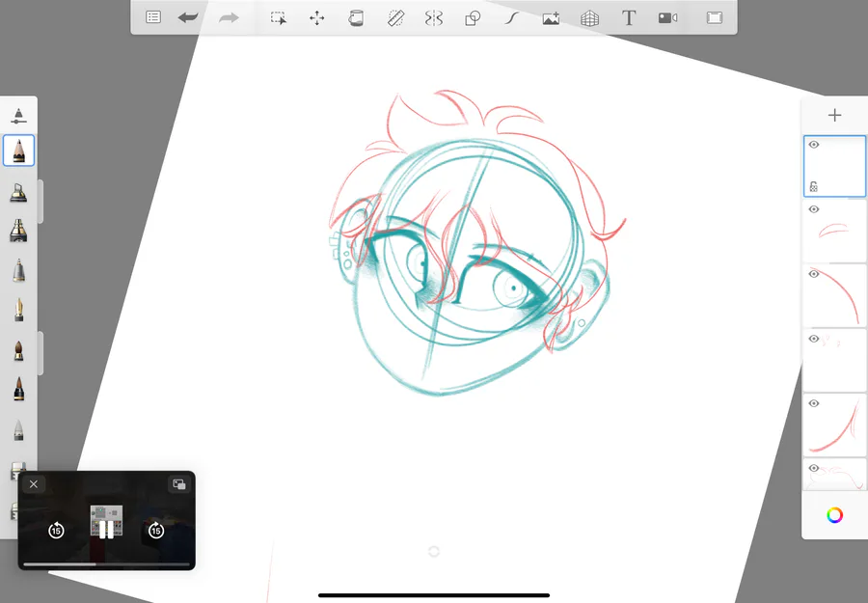Open the Perspective grid tool
Image resolution: width=868 pixels, height=603 pixels.
(589, 18)
